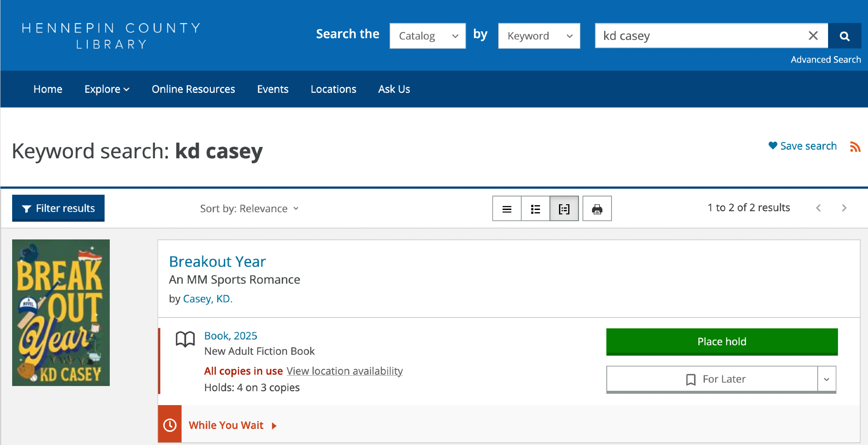
Task: Open the Catalog search scope dropdown
Action: point(427,36)
